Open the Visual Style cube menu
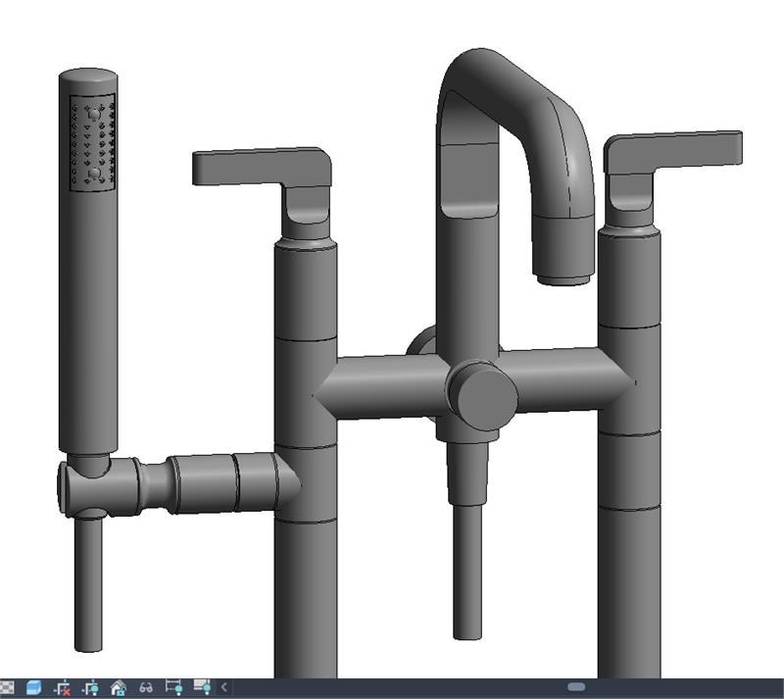This screenshot has width=784, height=699. coord(34,687)
